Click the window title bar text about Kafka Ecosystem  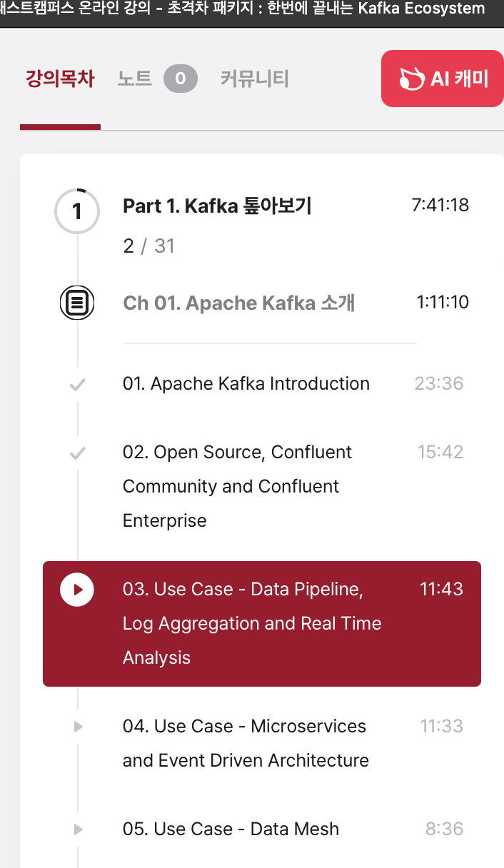coord(243,9)
